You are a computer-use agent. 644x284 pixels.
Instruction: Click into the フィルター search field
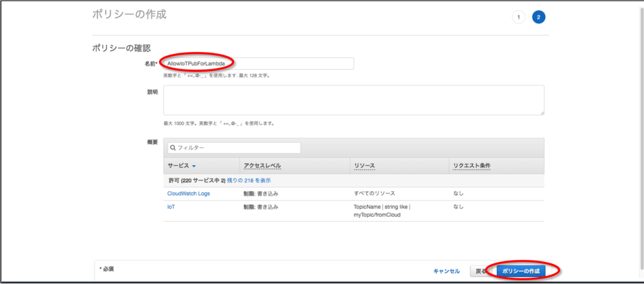236,148
